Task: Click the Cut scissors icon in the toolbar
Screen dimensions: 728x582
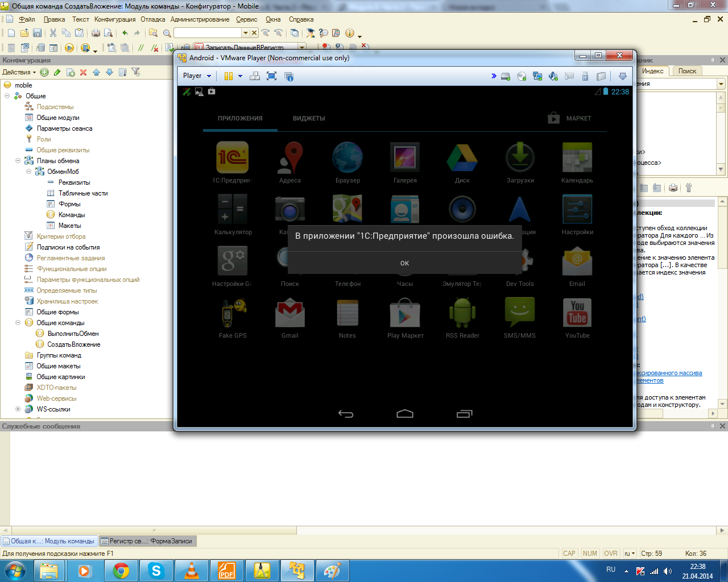Action: 53,33
